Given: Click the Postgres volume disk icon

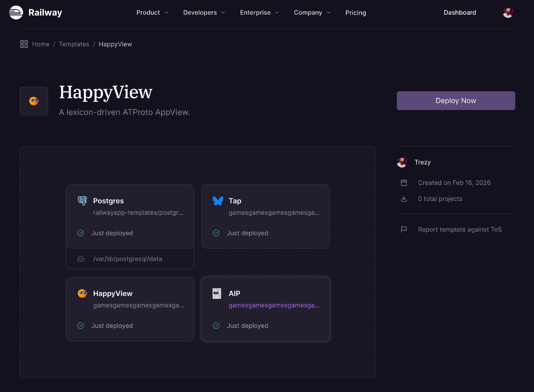Looking at the screenshot, I should [x=81, y=259].
